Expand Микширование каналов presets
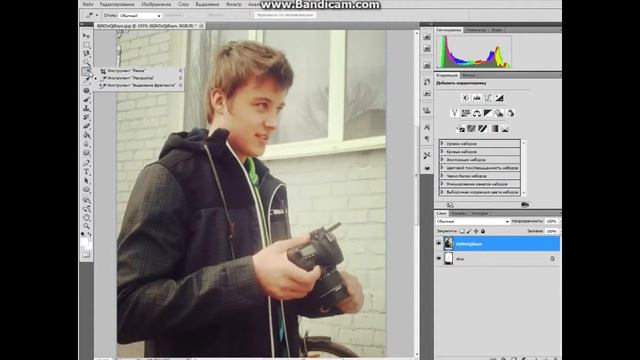 coord(442,184)
